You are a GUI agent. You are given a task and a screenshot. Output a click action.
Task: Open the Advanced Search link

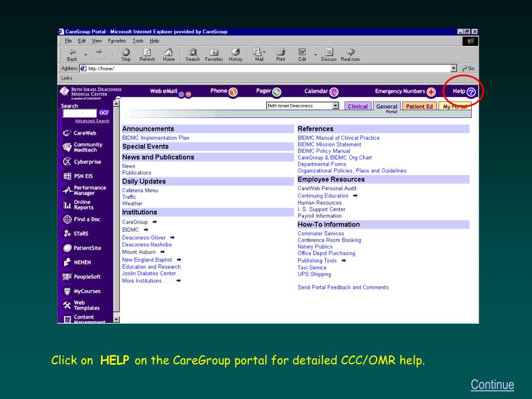tap(92, 121)
